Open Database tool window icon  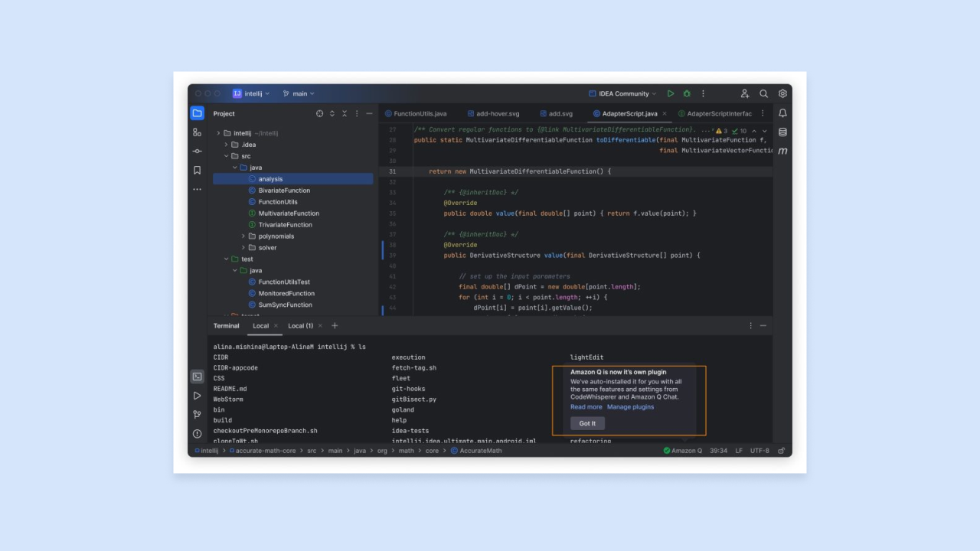coord(782,132)
